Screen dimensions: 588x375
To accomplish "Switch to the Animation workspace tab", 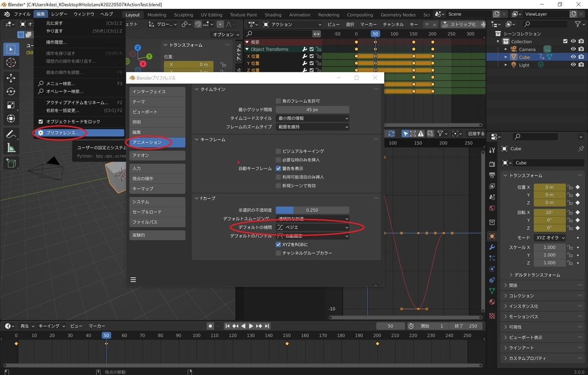I will (299, 15).
